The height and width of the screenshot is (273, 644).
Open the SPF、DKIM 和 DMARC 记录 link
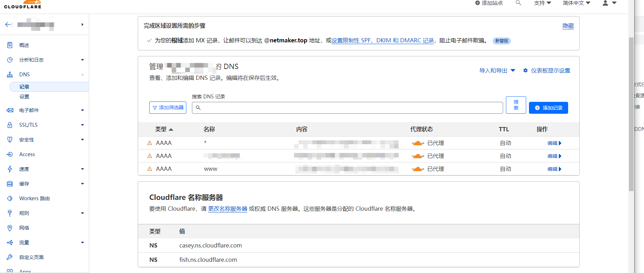383,41
